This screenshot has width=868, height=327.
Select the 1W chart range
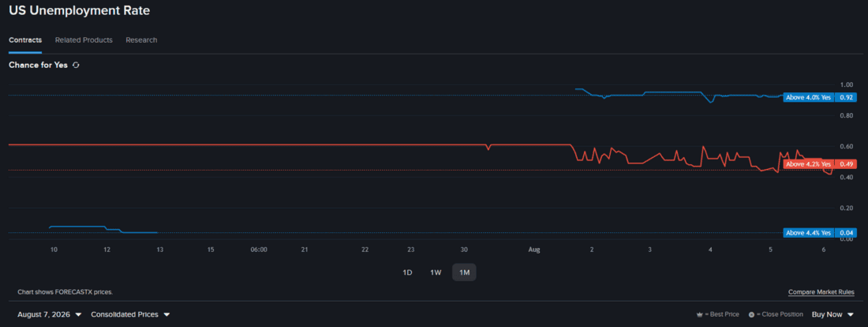click(x=436, y=272)
